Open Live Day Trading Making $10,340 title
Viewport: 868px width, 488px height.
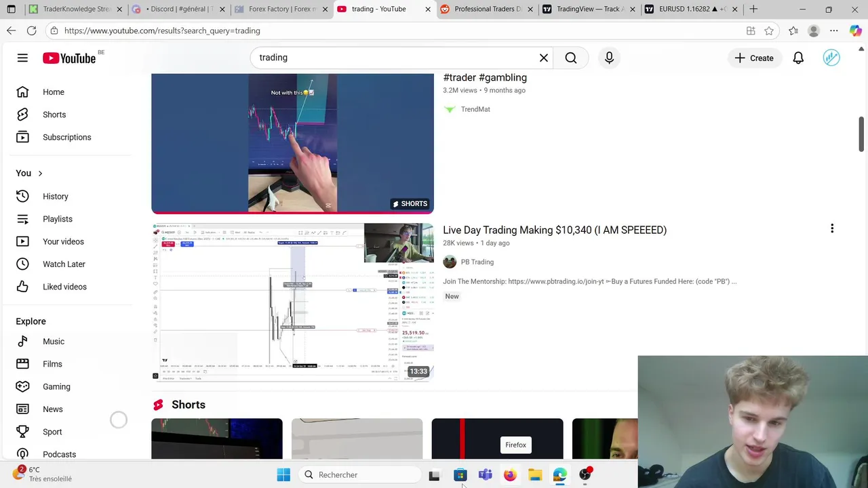tap(555, 230)
